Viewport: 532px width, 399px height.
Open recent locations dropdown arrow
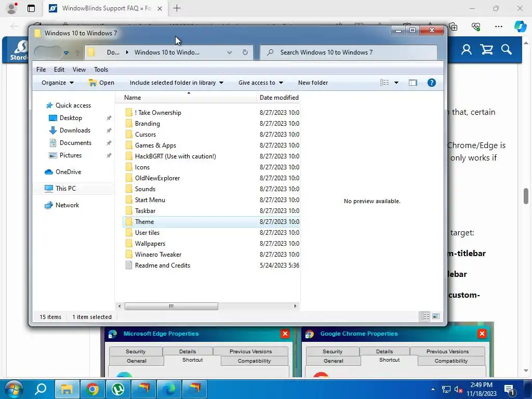[x=66, y=52]
